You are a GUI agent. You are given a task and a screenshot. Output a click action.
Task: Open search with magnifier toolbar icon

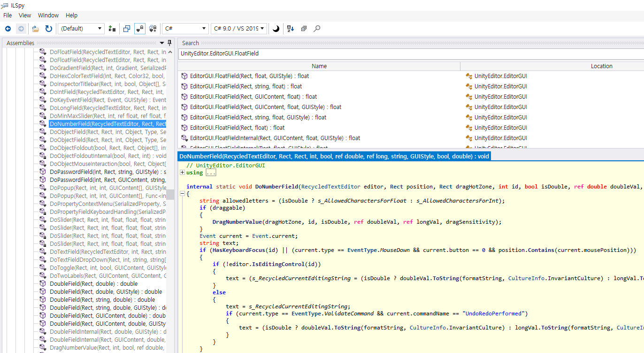pyautogui.click(x=317, y=29)
